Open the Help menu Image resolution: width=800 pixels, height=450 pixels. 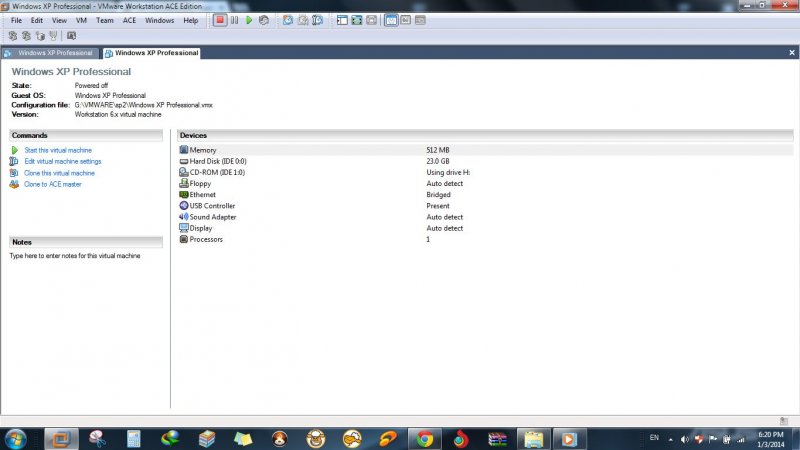(x=190, y=20)
